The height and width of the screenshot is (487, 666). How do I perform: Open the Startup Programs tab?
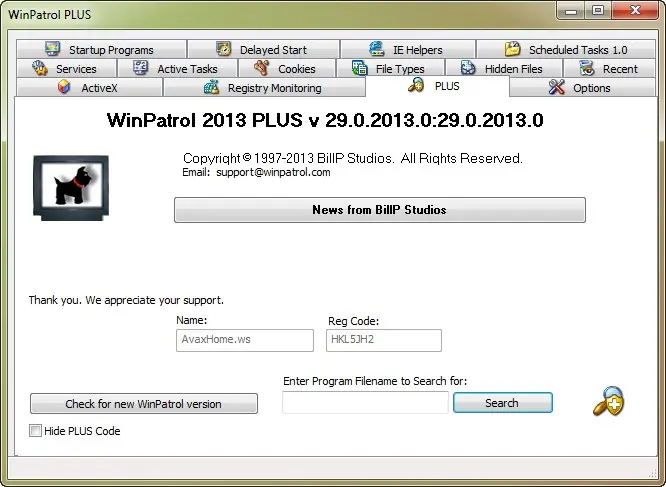pyautogui.click(x=102, y=49)
